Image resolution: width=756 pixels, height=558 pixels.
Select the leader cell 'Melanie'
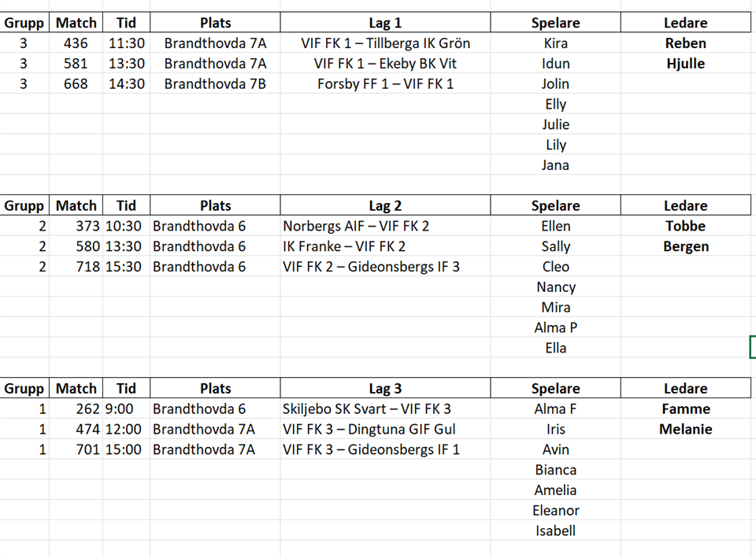pos(685,429)
